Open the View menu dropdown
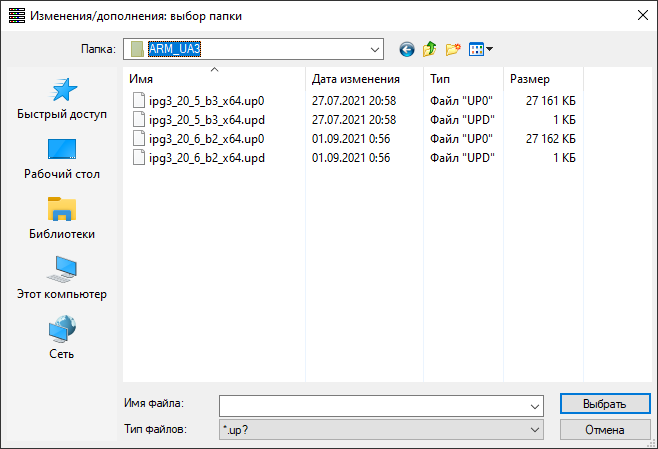This screenshot has height=449, width=658. click(481, 48)
